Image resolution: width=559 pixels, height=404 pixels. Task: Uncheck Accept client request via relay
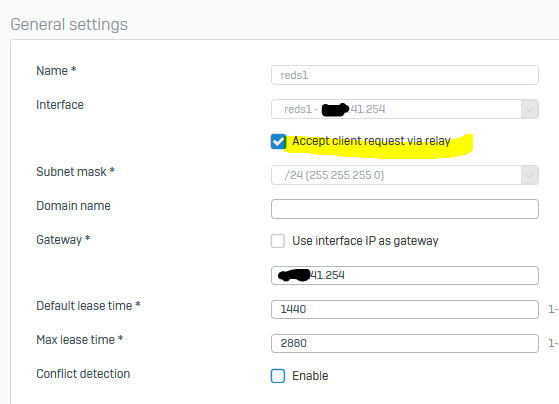278,142
